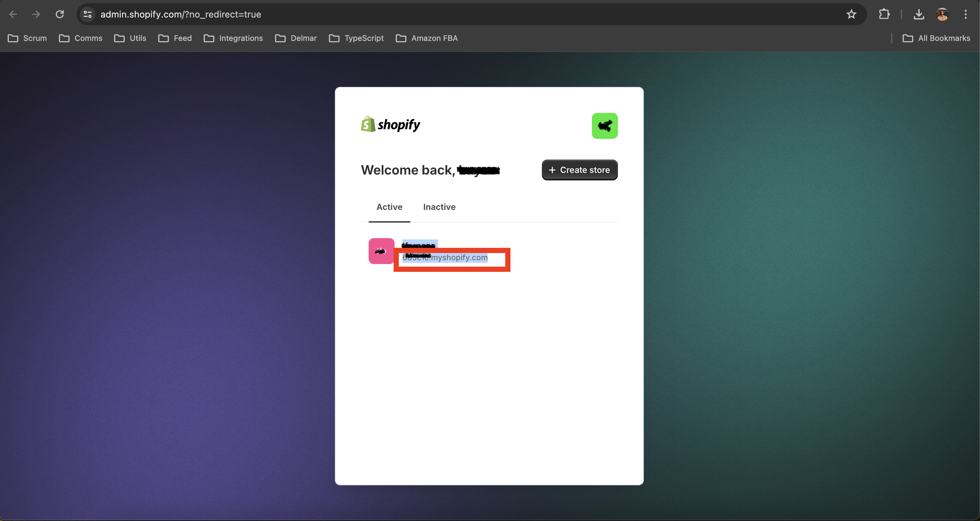Reload the current page

pos(60,15)
